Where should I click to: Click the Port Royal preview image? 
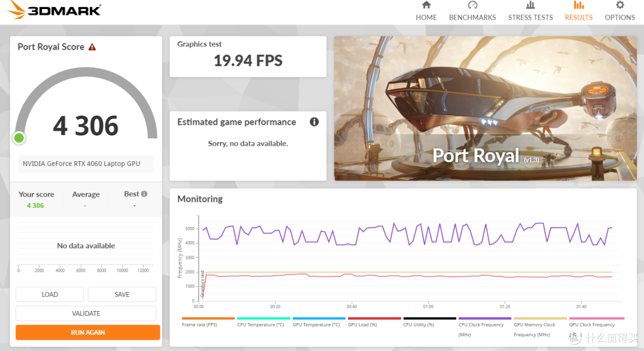coord(485,109)
